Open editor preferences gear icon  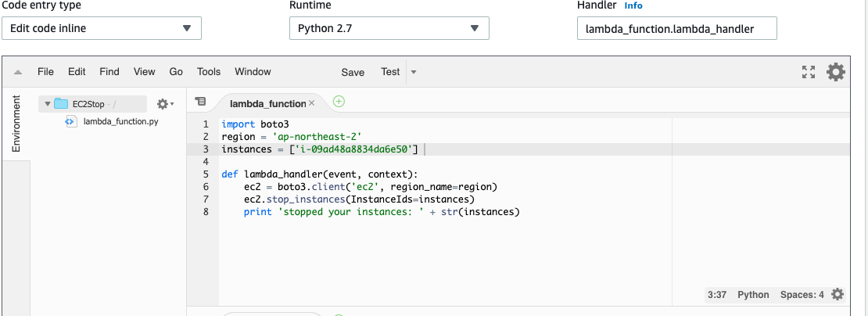836,72
